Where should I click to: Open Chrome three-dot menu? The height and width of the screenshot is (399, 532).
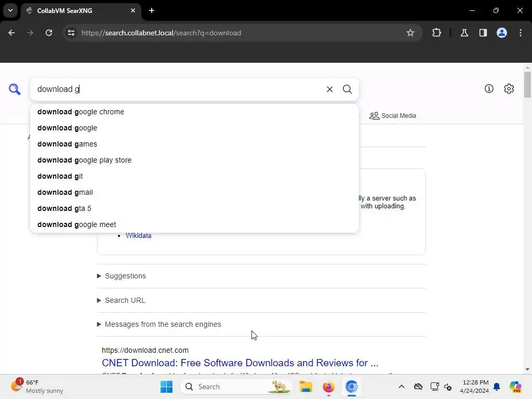pos(521,33)
